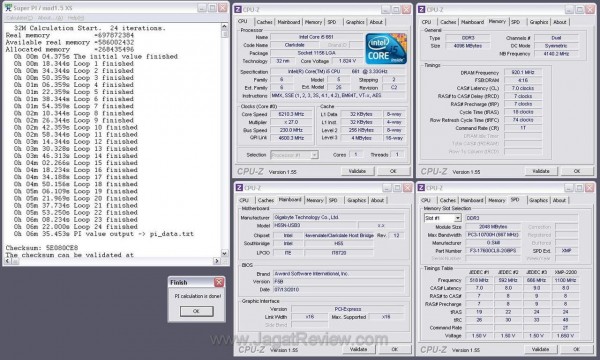Click OK in the Finish dialog

pos(197,311)
